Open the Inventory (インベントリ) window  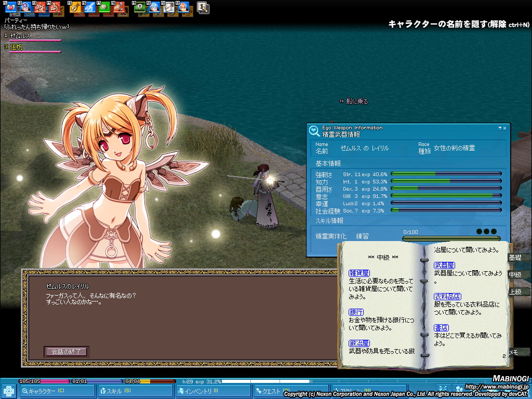(214, 391)
